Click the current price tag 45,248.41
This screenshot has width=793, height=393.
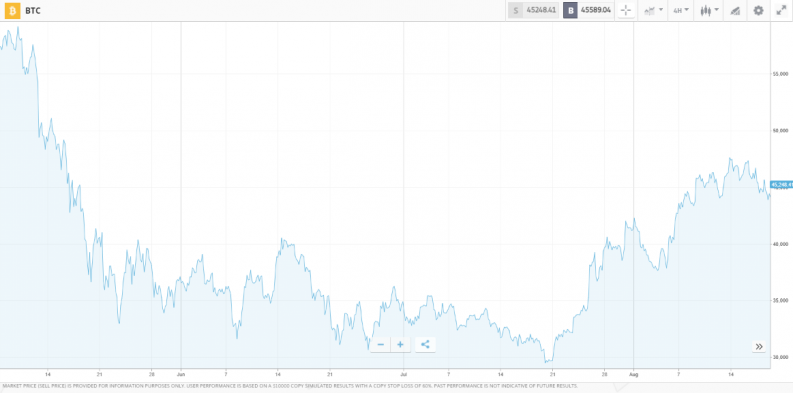click(781, 185)
